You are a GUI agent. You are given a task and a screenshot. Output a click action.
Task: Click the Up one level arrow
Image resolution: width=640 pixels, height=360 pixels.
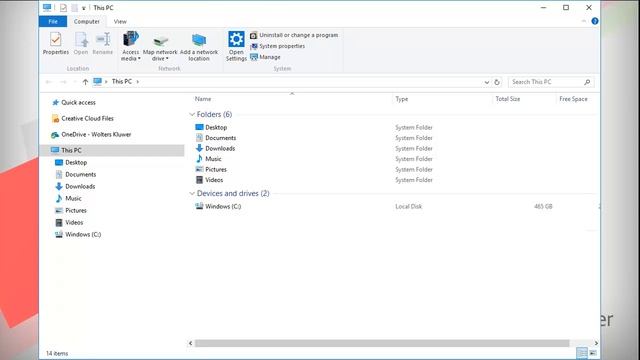[85, 82]
